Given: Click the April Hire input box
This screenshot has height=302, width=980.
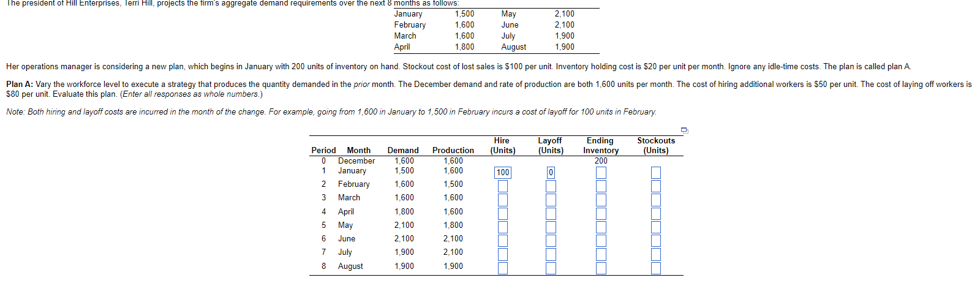Looking at the screenshot, I should pyautogui.click(x=503, y=213).
